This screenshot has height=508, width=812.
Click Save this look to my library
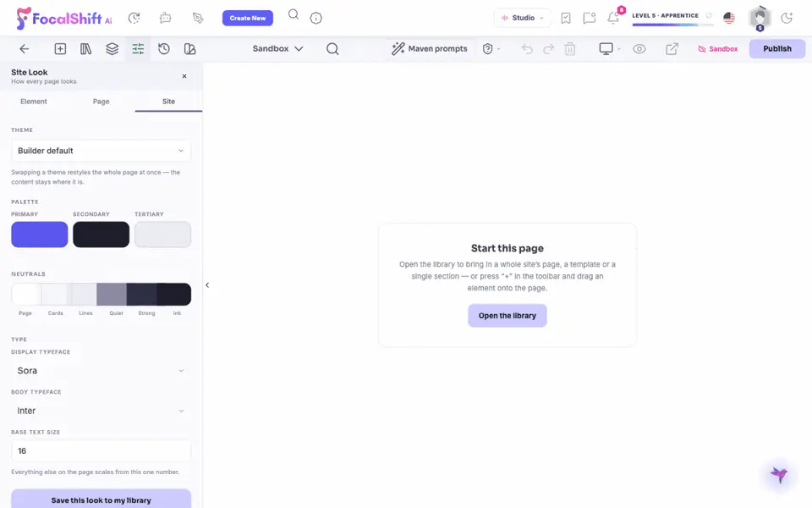click(x=101, y=500)
